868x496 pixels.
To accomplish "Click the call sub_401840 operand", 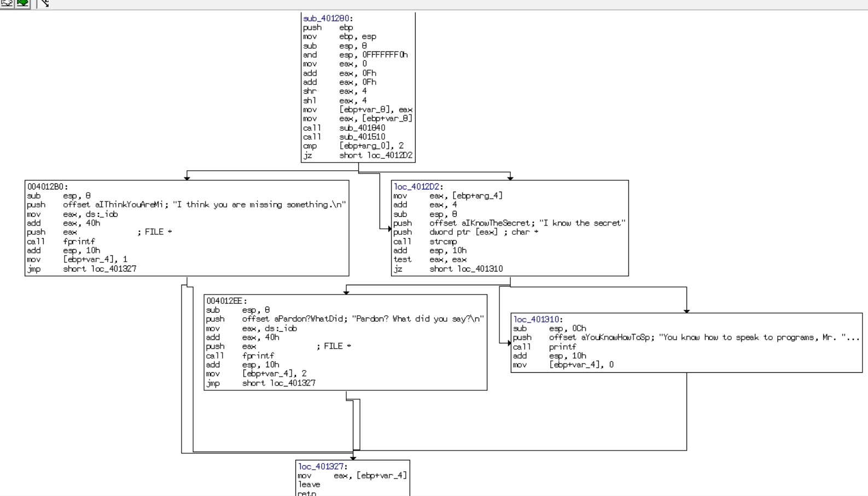I will point(362,128).
